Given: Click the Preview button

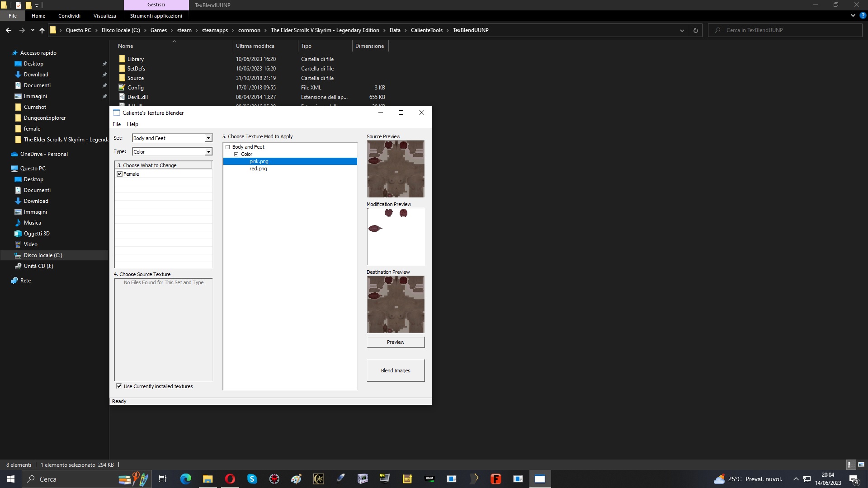Looking at the screenshot, I should [396, 342].
